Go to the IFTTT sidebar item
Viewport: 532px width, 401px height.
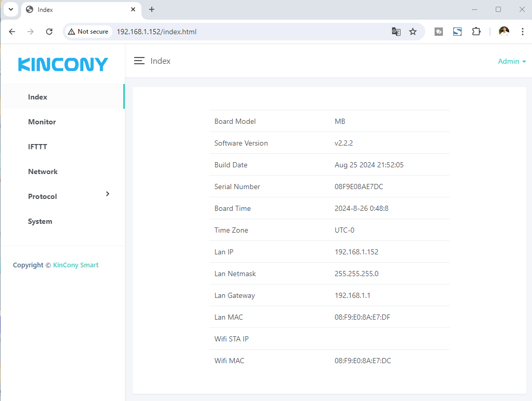pos(37,147)
